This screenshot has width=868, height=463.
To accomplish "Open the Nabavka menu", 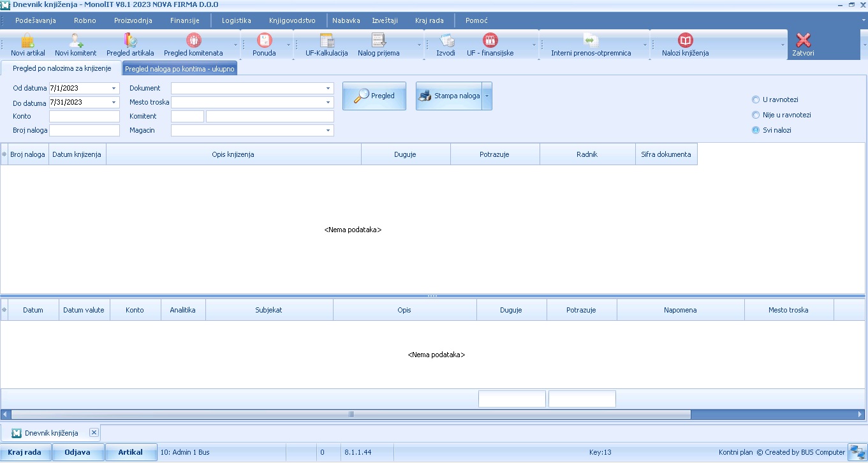I will pos(346,20).
